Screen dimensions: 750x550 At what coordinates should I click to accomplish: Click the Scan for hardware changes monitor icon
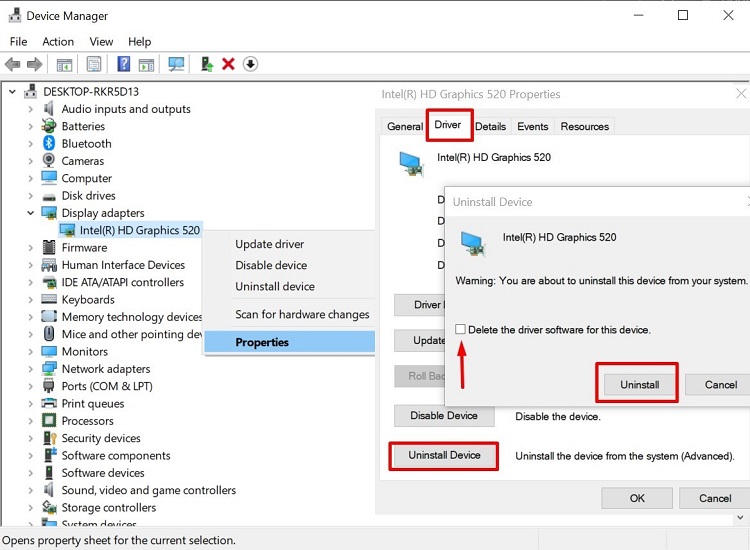tap(176, 64)
